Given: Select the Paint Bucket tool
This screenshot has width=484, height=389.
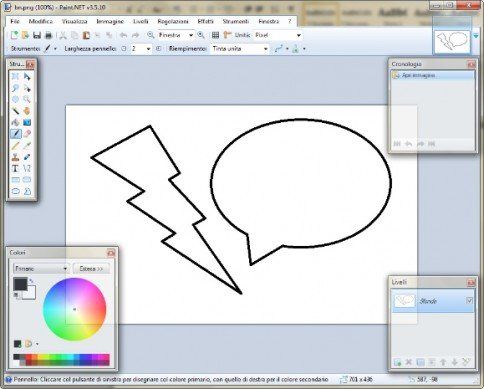Looking at the screenshot, I should [x=15, y=122].
